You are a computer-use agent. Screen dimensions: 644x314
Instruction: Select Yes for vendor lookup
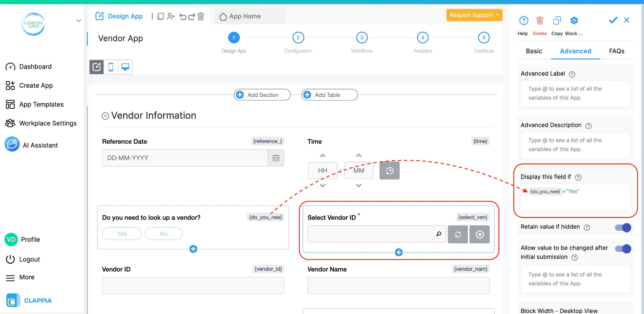pyautogui.click(x=122, y=234)
